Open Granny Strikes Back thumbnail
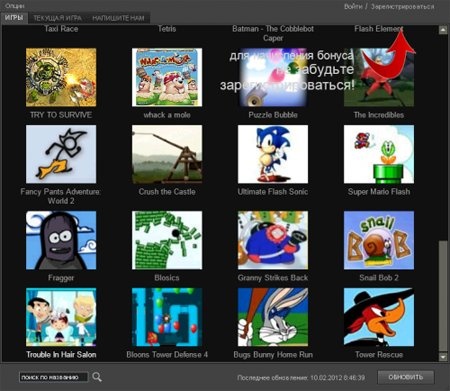The width and height of the screenshot is (450, 391). [273, 240]
